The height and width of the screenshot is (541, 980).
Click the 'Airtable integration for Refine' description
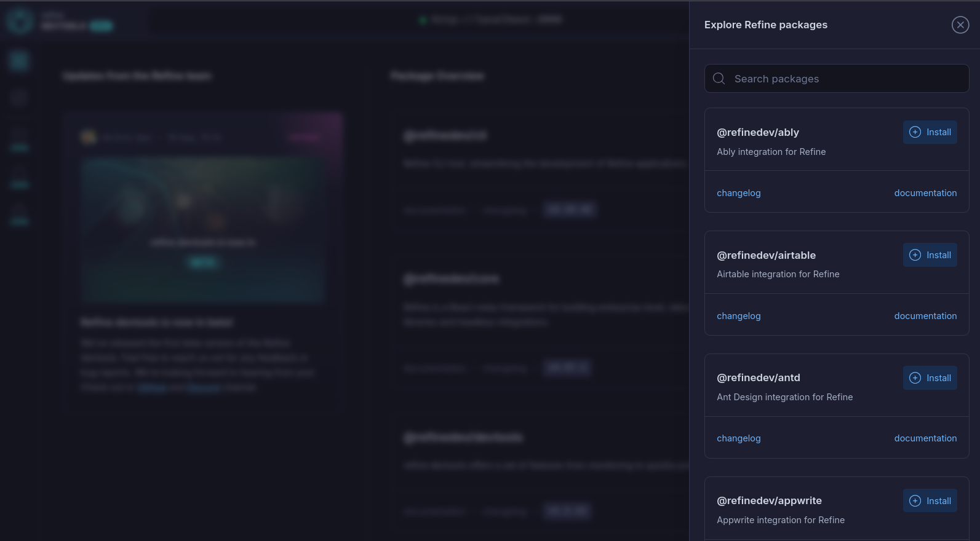coord(778,274)
